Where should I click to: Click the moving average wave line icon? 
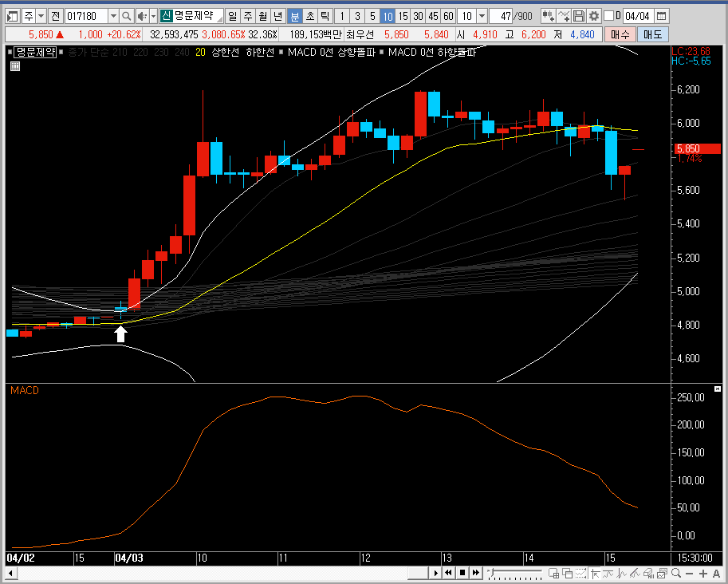608,573
